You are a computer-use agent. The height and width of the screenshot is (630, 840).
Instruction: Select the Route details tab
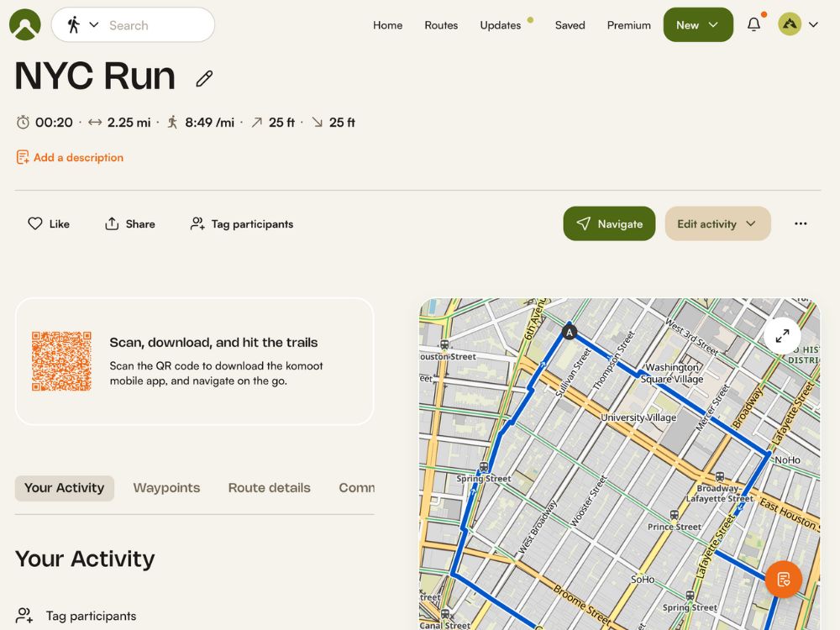click(269, 488)
